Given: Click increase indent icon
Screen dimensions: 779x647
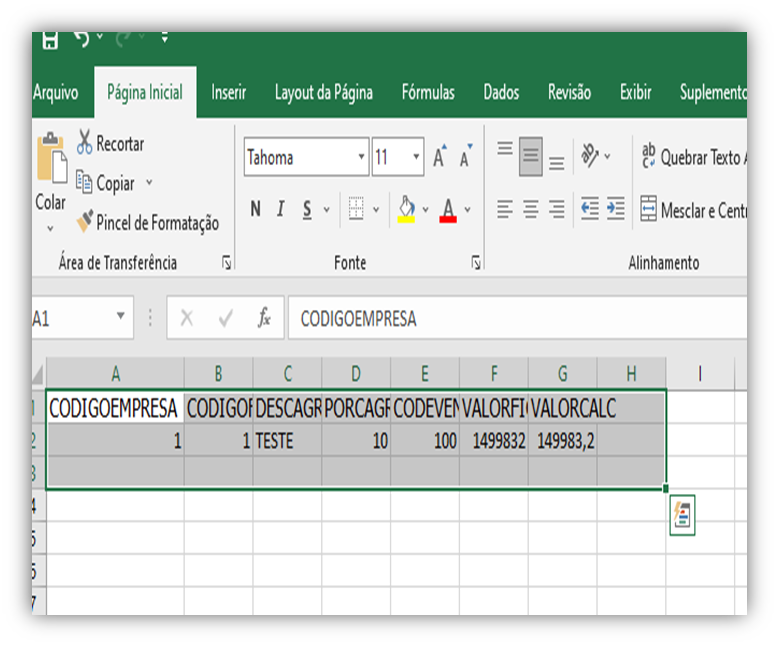Looking at the screenshot, I should 616,209.
